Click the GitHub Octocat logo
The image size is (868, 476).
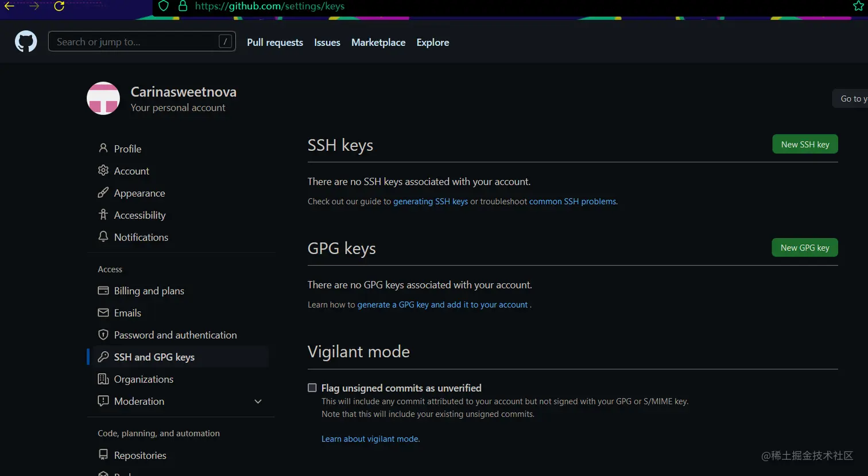[x=26, y=42]
